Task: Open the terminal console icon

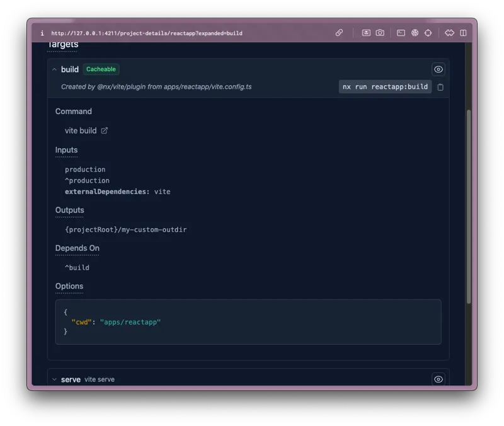Action: [401, 33]
